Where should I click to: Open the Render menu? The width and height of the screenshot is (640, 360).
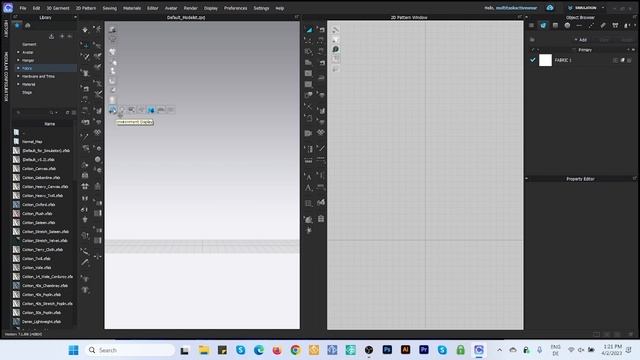pyautogui.click(x=190, y=8)
